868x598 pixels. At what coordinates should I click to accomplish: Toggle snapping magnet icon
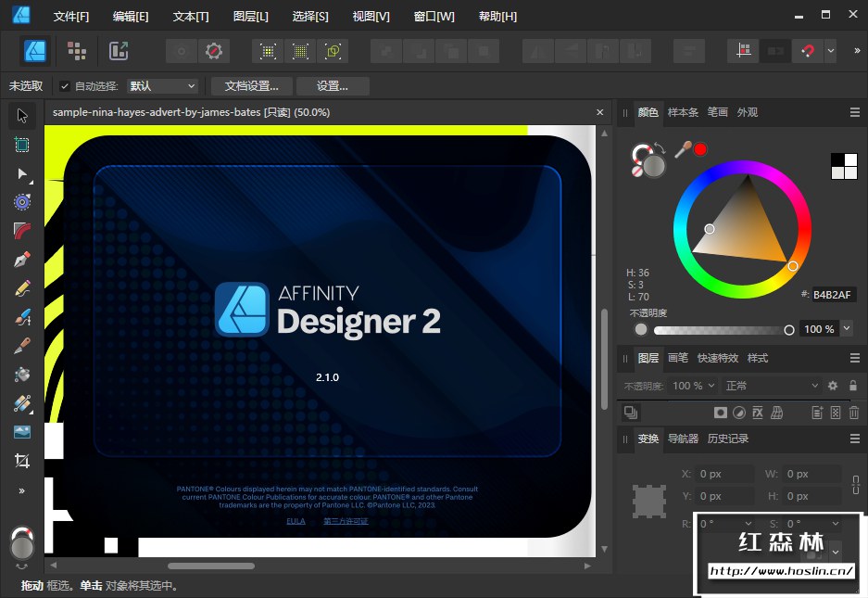point(807,51)
